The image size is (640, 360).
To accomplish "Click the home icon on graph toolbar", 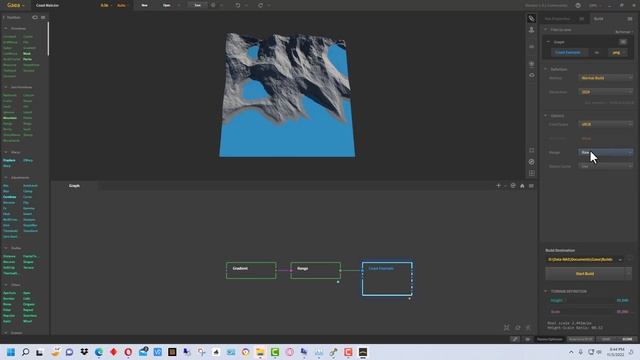I will click(x=522, y=186).
